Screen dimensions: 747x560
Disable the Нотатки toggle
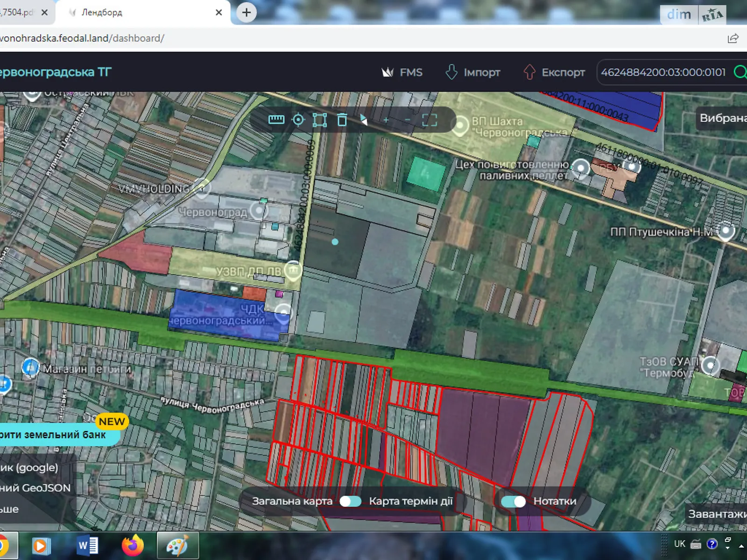(x=513, y=501)
